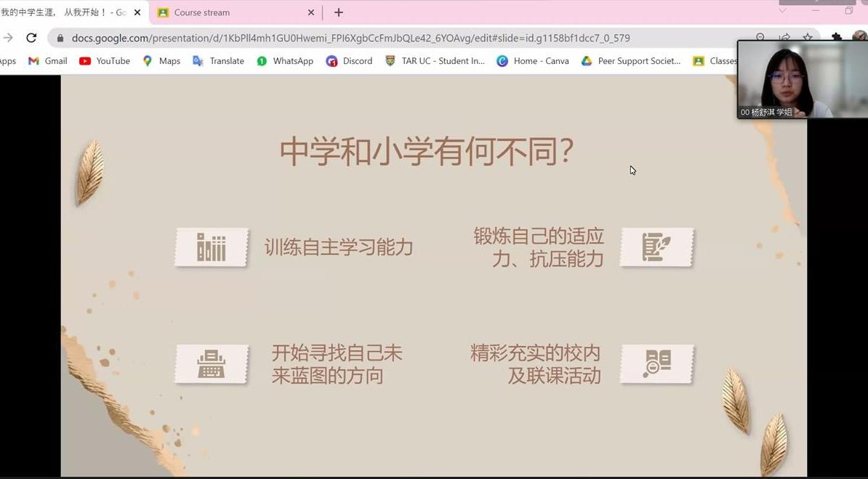Open the Classes bookmark

pyautogui.click(x=715, y=61)
